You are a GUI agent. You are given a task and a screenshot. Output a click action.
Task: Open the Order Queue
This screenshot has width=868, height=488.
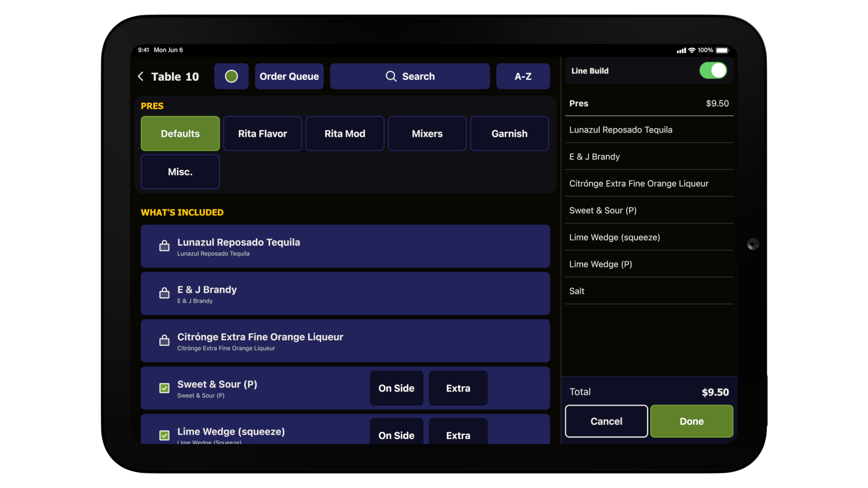coord(289,76)
